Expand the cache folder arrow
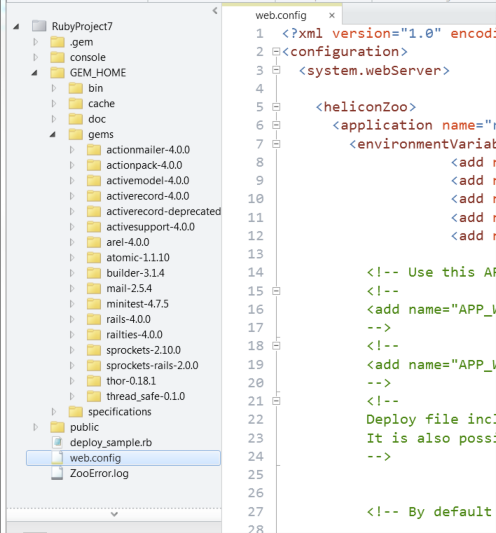 pos(54,103)
